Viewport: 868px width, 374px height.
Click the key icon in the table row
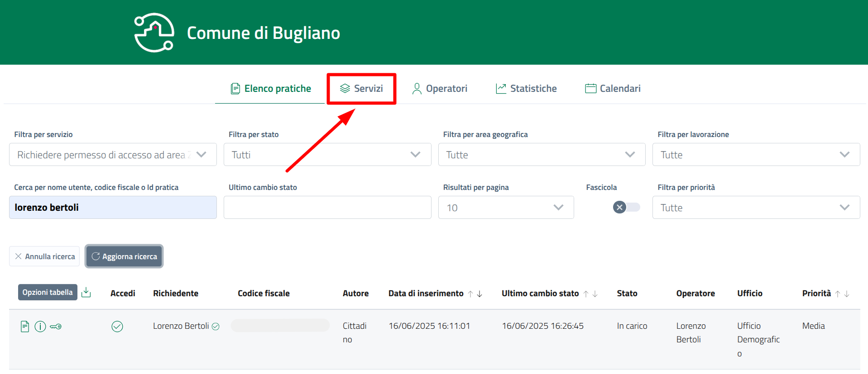pyautogui.click(x=56, y=326)
